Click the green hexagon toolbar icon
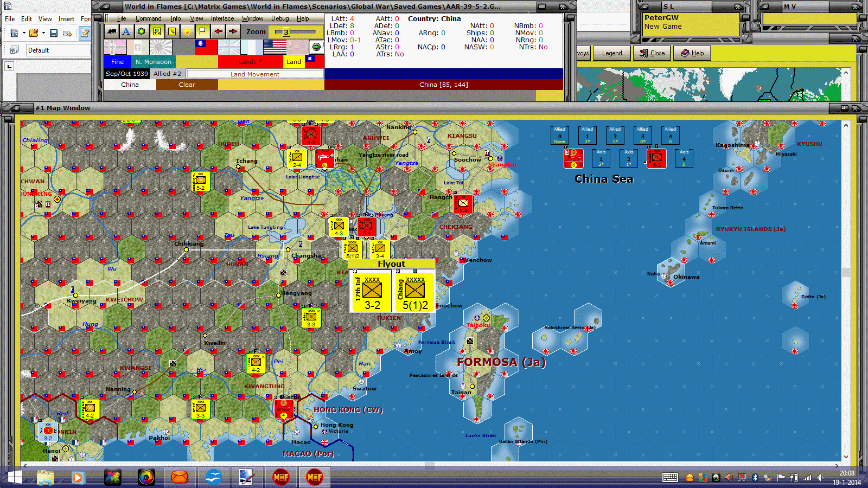This screenshot has width=868, height=488. pyautogui.click(x=142, y=31)
